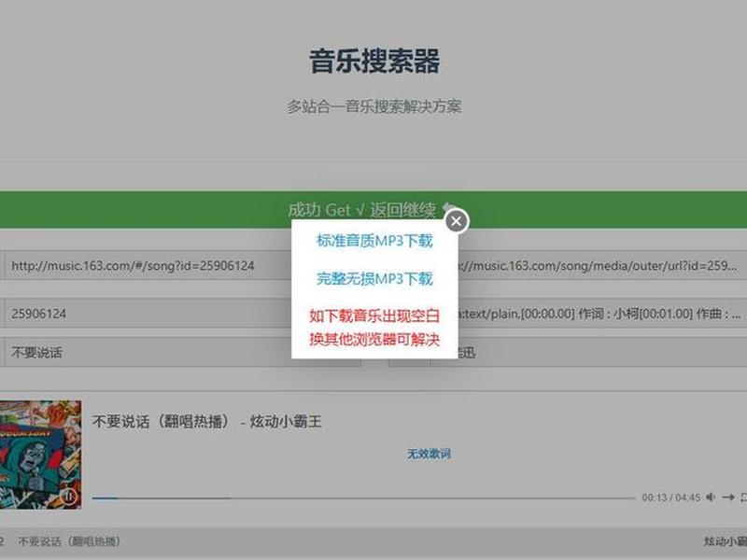Click the album cover artwork thumbnail
Screen dimensions: 747x560
(40, 455)
